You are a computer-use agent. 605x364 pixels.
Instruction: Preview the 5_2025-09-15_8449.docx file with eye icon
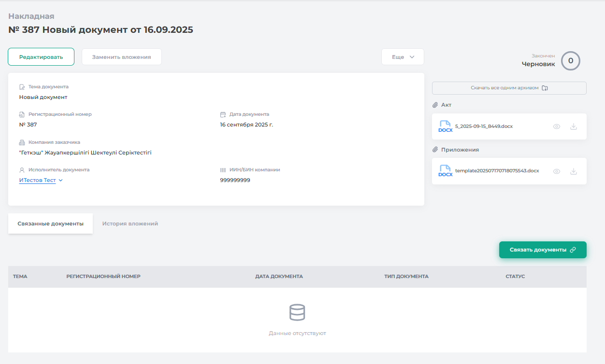557,126
